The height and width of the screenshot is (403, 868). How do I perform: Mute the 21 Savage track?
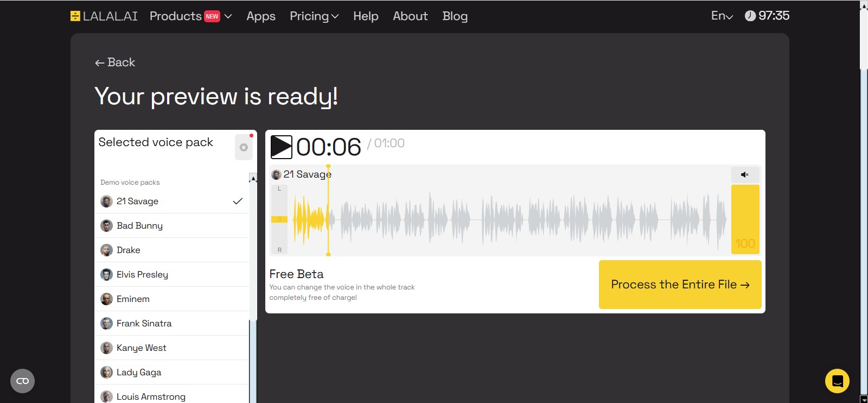pos(745,174)
